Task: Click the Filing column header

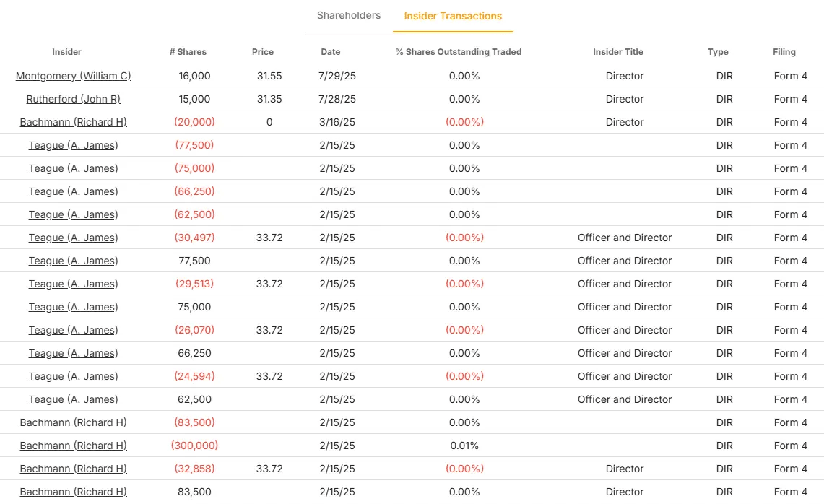Action: pyautogui.click(x=784, y=52)
